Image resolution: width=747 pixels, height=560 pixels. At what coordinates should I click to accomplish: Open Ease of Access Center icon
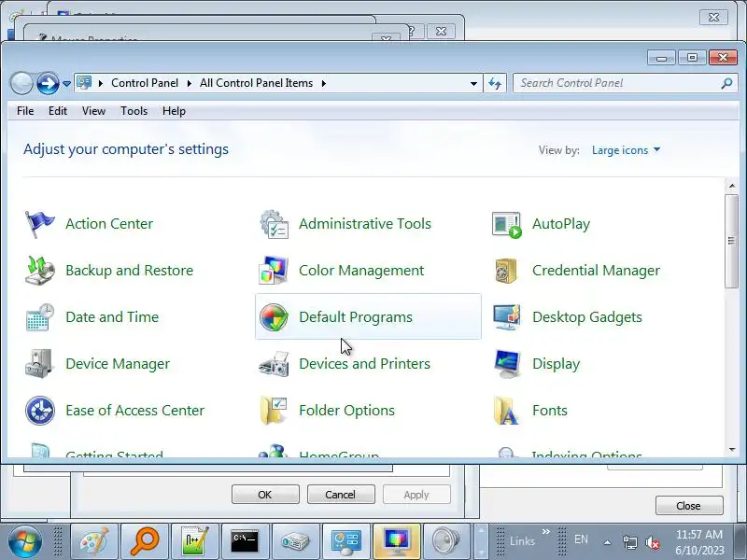(x=39, y=411)
